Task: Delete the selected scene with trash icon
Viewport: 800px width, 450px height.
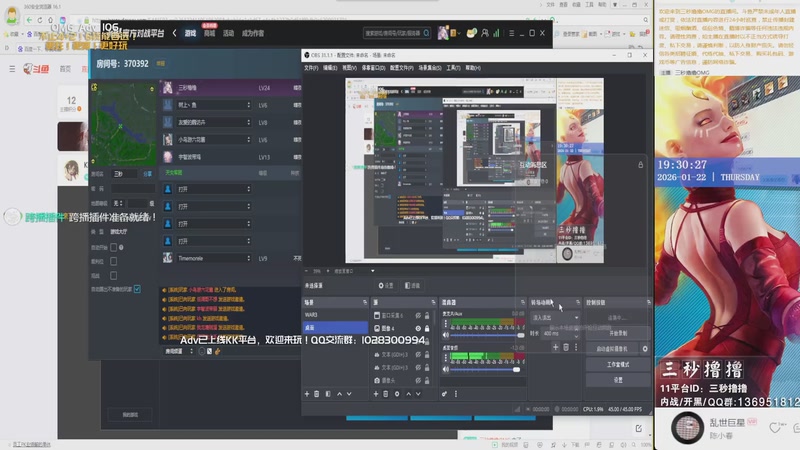Action: tap(317, 394)
